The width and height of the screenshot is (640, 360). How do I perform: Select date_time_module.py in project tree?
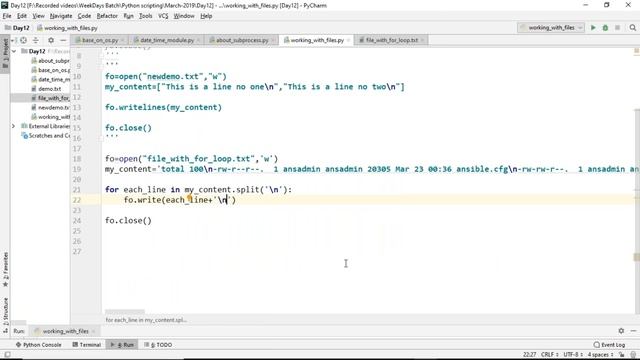[x=50, y=79]
